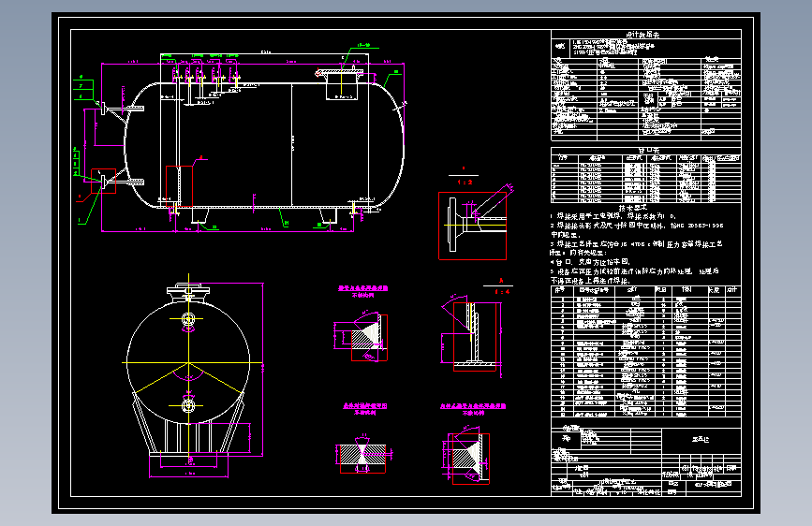This screenshot has height=526, width=812.
Task: Click the 技术要求 heading above the notes
Action: 633,208
